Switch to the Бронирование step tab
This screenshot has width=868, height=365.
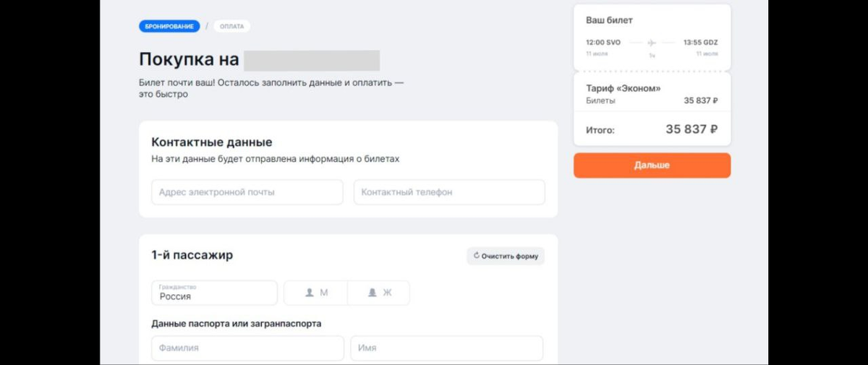click(169, 26)
